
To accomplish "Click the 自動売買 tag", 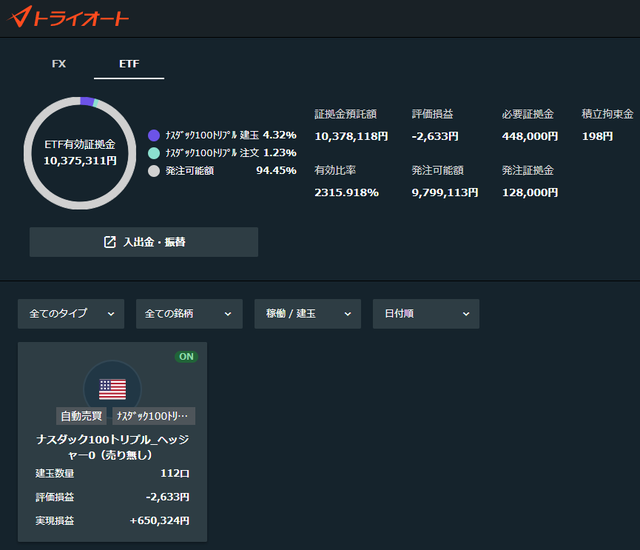I will tap(81, 416).
